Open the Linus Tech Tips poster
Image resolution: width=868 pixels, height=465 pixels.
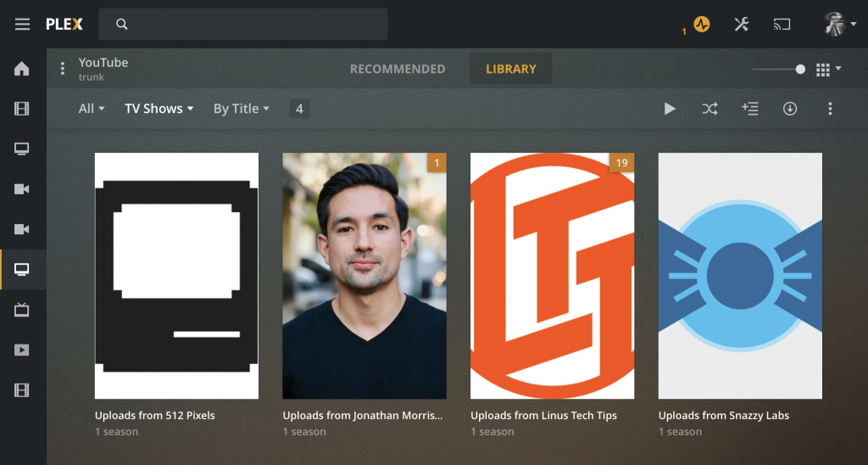click(553, 276)
